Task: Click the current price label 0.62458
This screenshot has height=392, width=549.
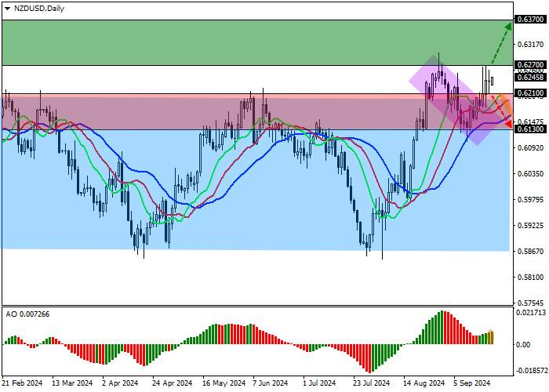Action: [x=530, y=77]
